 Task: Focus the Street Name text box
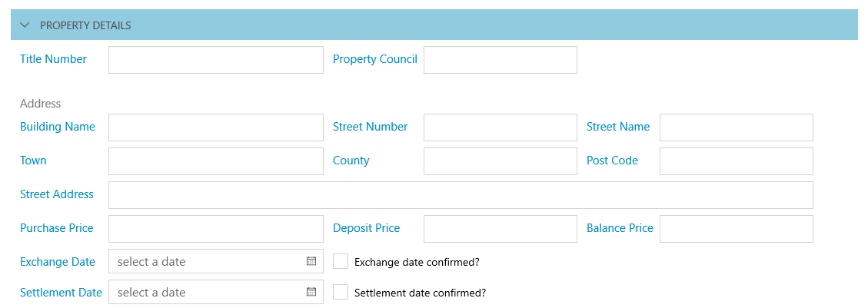(736, 128)
